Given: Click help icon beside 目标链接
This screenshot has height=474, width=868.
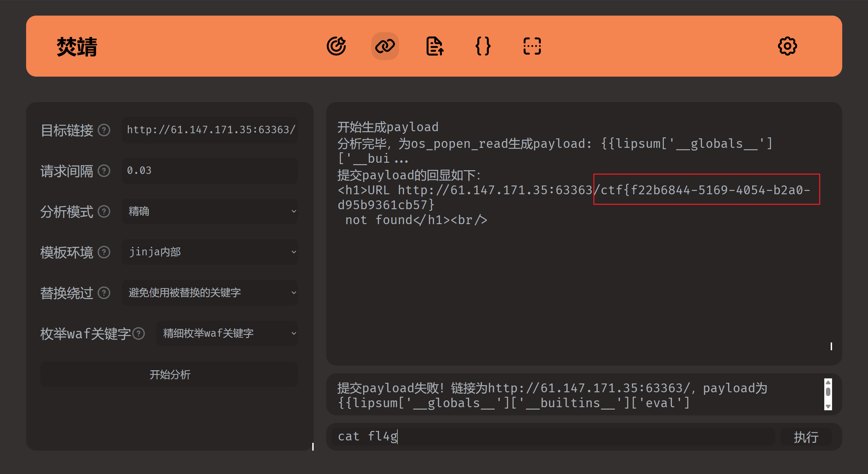Looking at the screenshot, I should [x=104, y=130].
